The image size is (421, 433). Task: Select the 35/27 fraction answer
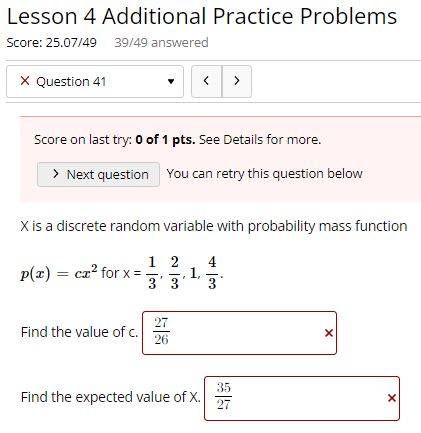tap(224, 396)
